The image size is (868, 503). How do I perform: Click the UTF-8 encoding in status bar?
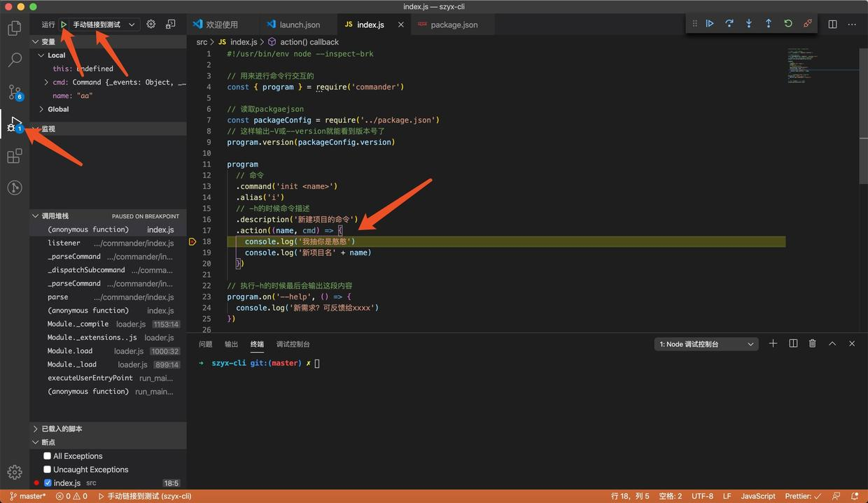[x=702, y=496]
